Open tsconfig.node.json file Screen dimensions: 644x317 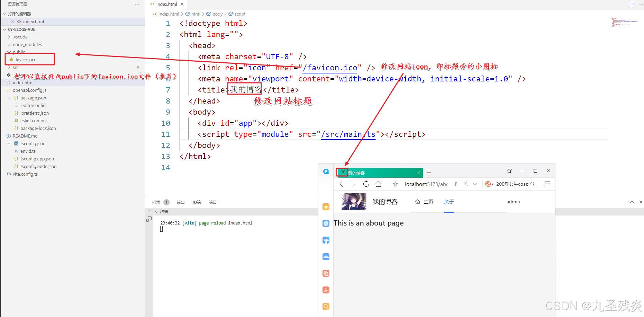38,166
